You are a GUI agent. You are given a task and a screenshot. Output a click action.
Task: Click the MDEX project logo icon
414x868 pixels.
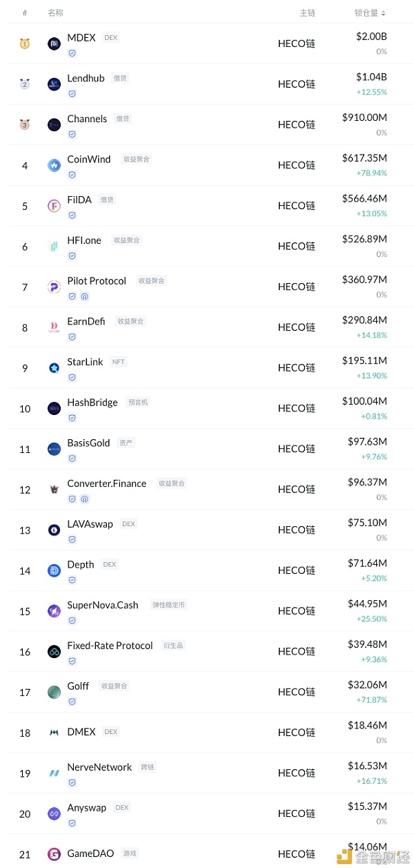tap(54, 44)
